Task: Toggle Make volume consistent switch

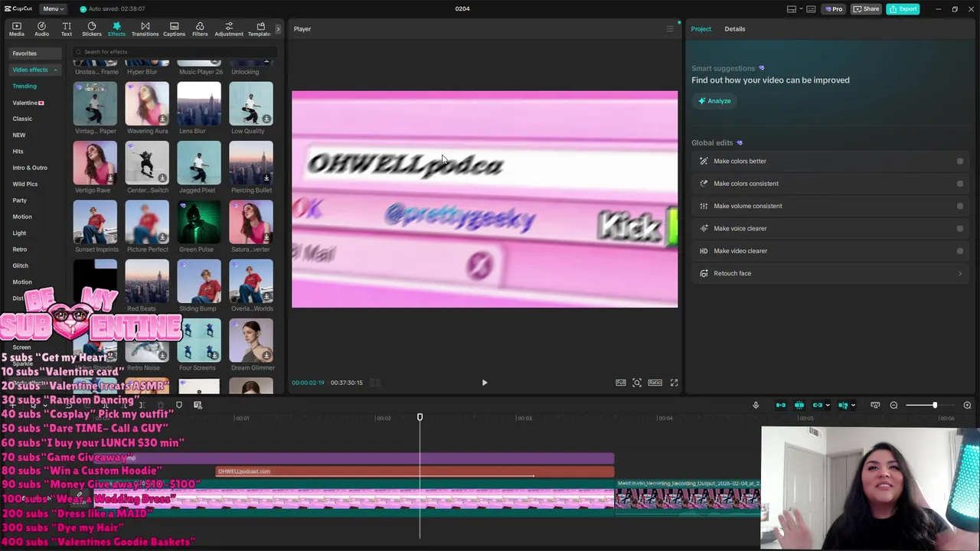Action: point(959,206)
